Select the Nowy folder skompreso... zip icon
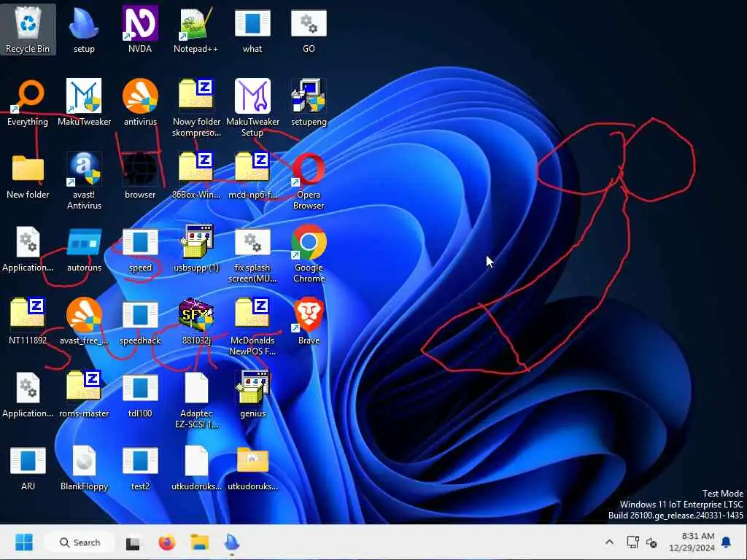The height and width of the screenshot is (560, 747). click(x=196, y=108)
